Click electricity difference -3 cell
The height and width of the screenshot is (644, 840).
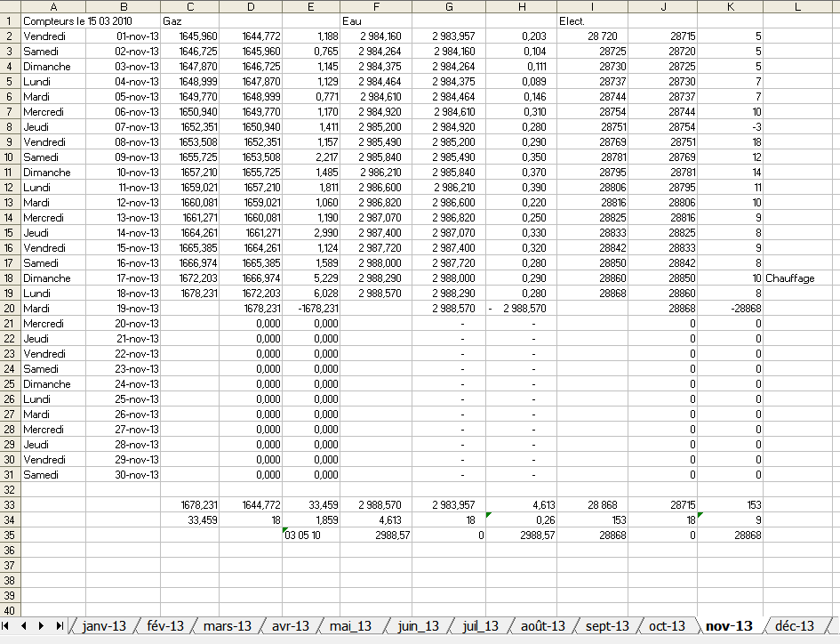tap(730, 127)
